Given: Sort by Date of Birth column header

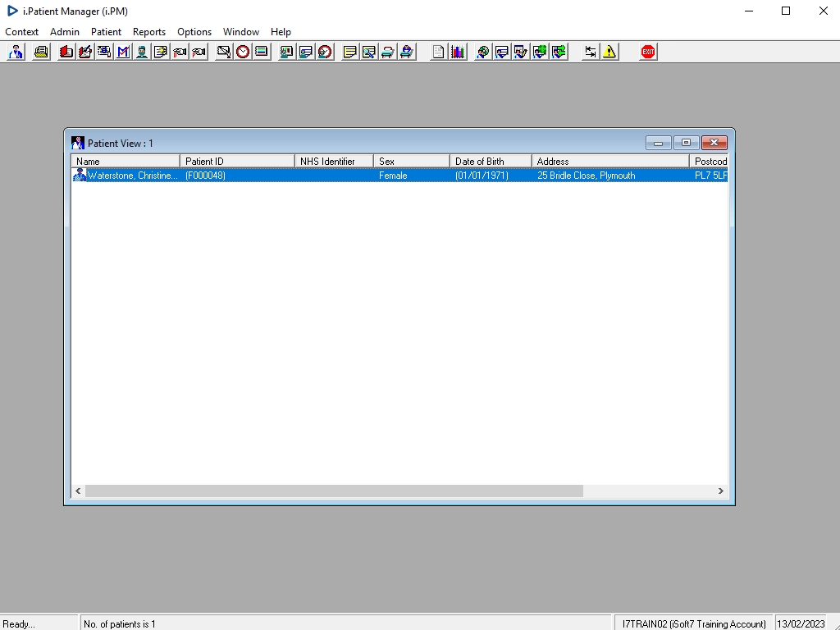Looking at the screenshot, I should [x=491, y=162].
